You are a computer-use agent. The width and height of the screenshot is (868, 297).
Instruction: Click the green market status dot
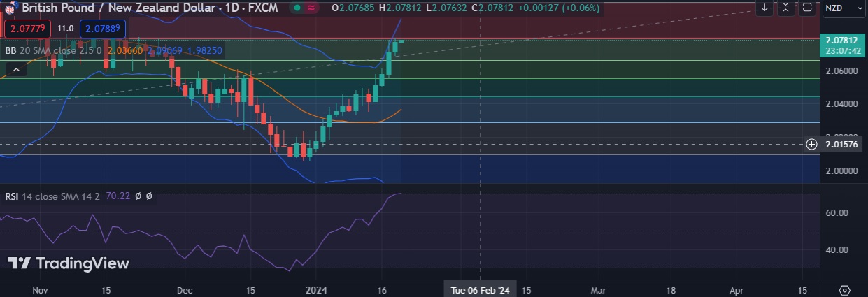[x=297, y=8]
